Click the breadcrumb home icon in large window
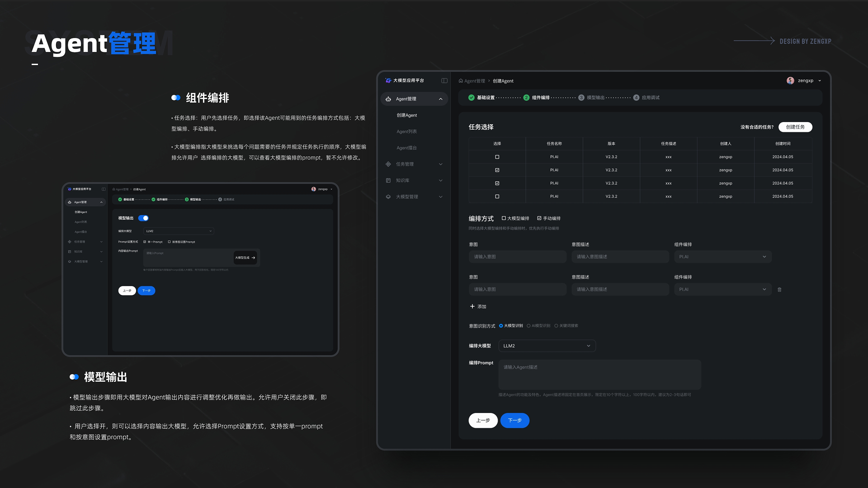Viewport: 868px width, 488px height. 461,81
